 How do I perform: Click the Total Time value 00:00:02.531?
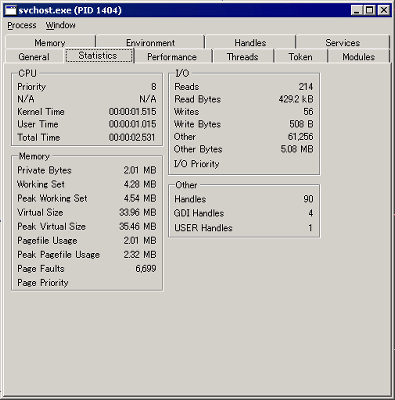132,137
